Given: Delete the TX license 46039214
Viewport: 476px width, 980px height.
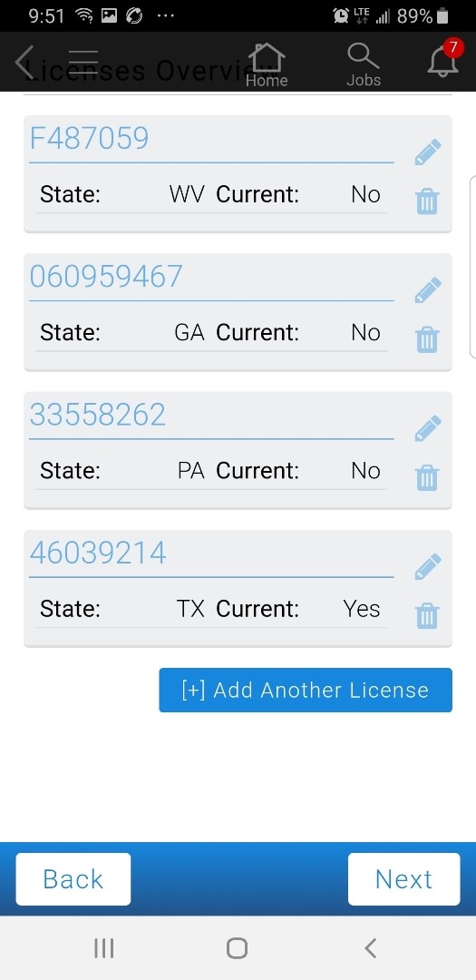Looking at the screenshot, I should pyautogui.click(x=427, y=616).
